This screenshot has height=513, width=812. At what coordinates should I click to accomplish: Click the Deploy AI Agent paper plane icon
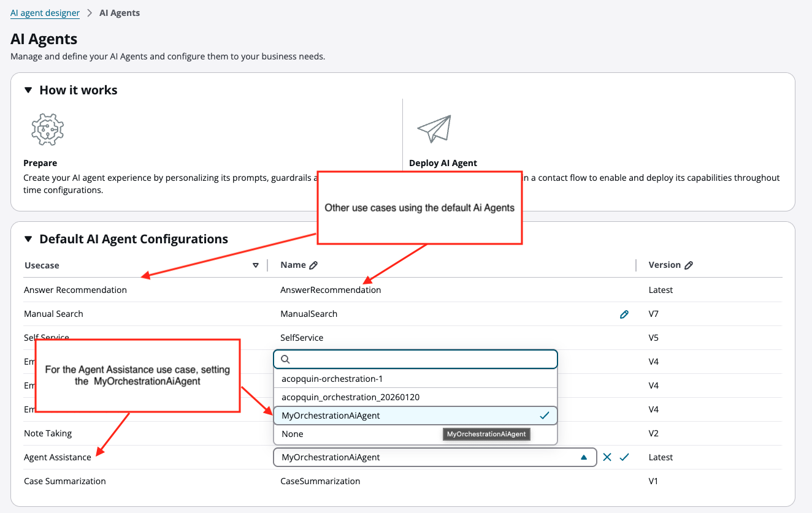434,128
